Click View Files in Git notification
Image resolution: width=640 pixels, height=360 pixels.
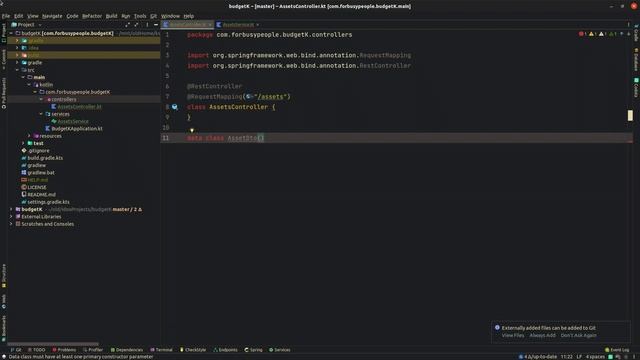point(513,336)
